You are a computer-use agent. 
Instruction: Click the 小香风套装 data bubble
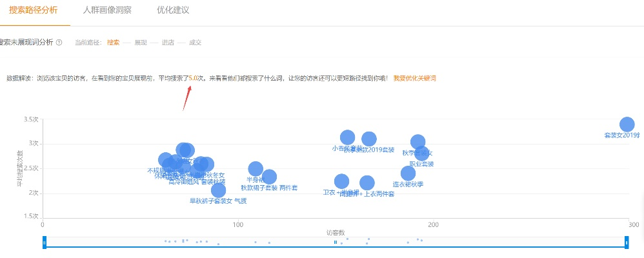[347, 137]
